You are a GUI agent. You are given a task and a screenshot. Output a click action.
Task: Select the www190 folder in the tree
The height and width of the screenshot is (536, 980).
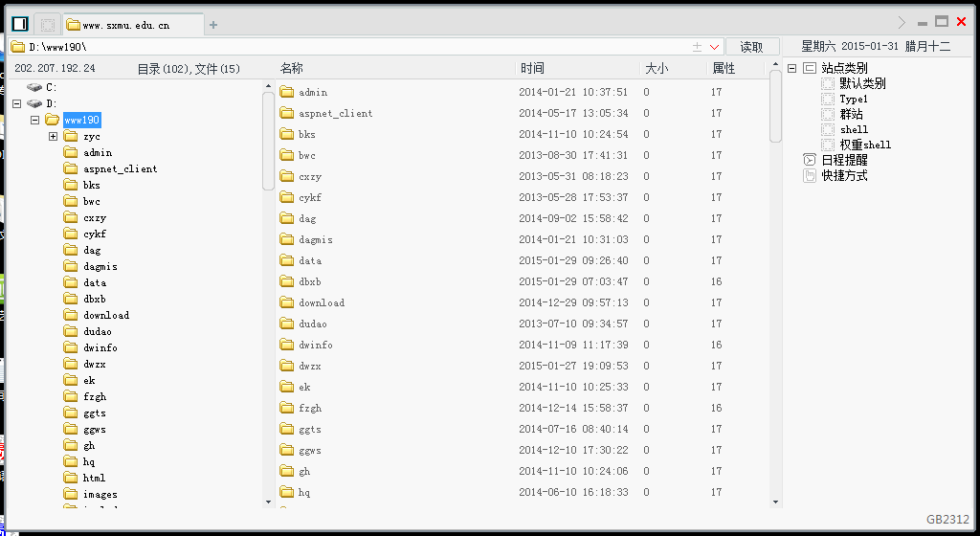coord(81,120)
